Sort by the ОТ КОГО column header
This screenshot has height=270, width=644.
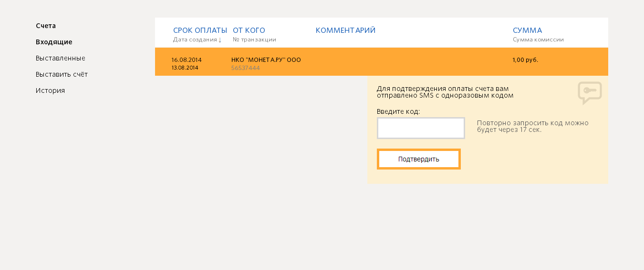click(x=249, y=30)
